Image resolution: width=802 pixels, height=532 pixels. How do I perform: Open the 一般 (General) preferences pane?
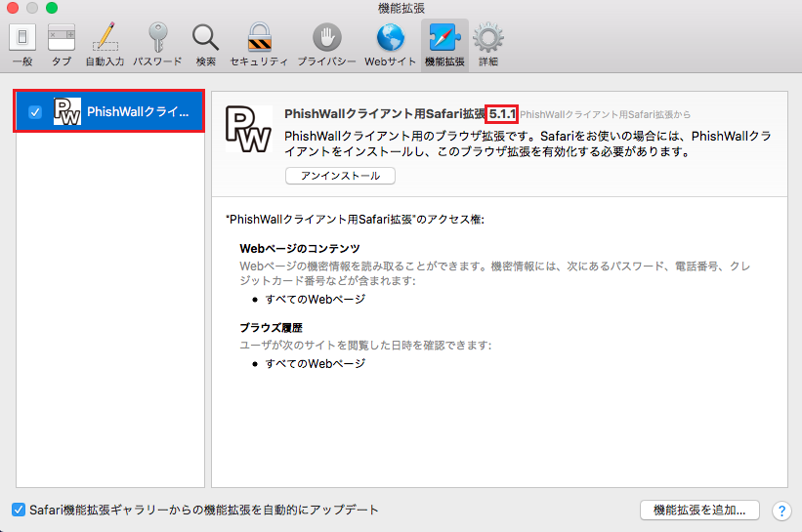(22, 45)
